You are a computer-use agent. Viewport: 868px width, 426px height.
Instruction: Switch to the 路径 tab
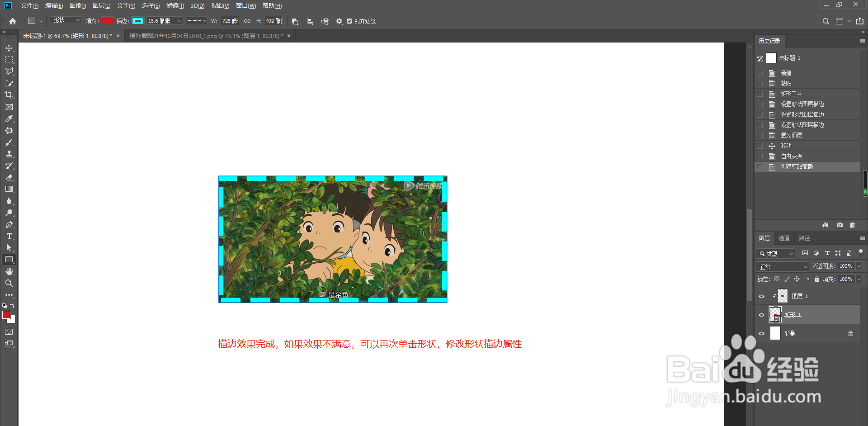[x=804, y=238]
